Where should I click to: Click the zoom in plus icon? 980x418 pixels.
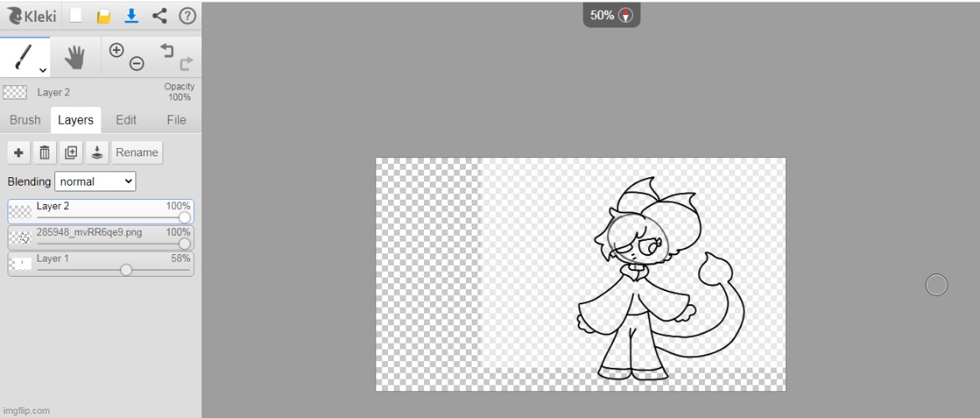[117, 50]
